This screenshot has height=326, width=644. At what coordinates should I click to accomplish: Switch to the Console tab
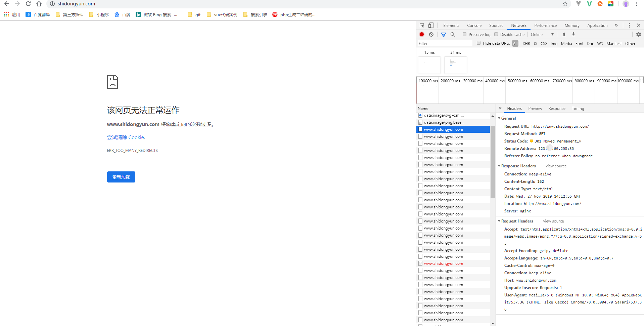pos(474,25)
